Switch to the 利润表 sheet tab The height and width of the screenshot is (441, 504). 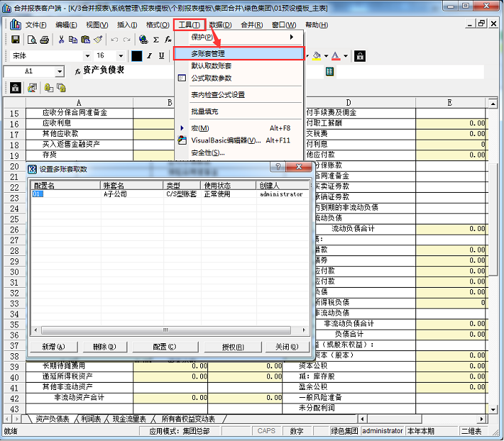pos(90,419)
